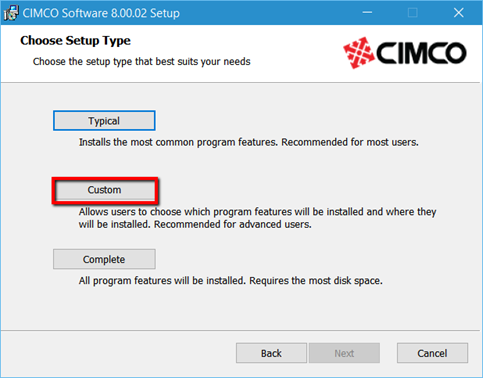Click the installer icon in the title bar
Viewport: 483px width, 378px height.
(x=11, y=13)
